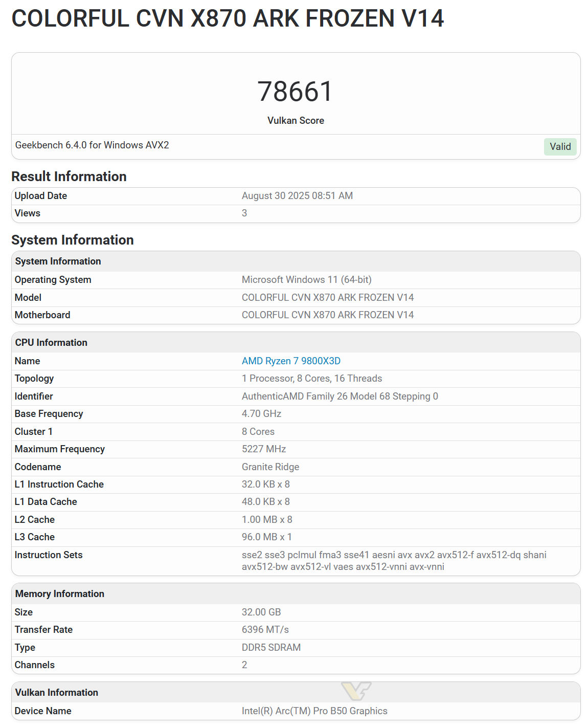Click the Vulkan Score label
Image resolution: width=588 pixels, height=727 pixels.
pos(296,121)
